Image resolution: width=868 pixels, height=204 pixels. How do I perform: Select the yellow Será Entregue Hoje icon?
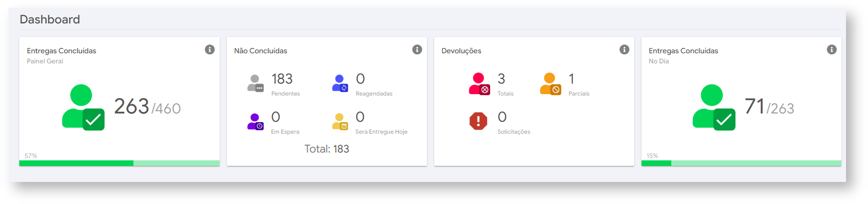[340, 122]
